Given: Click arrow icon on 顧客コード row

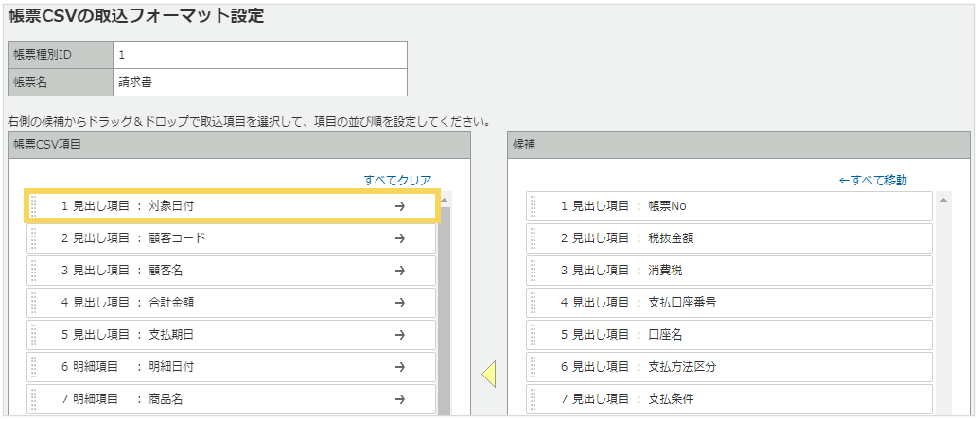Looking at the screenshot, I should coord(399,238).
